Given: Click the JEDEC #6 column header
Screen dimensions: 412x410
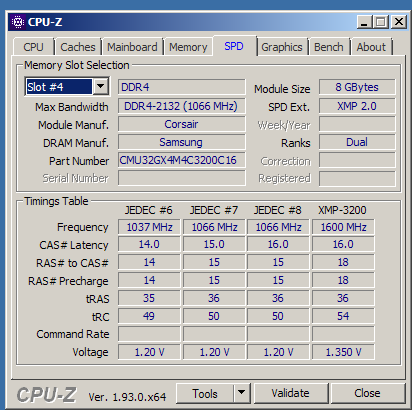Looking at the screenshot, I should 149,210.
